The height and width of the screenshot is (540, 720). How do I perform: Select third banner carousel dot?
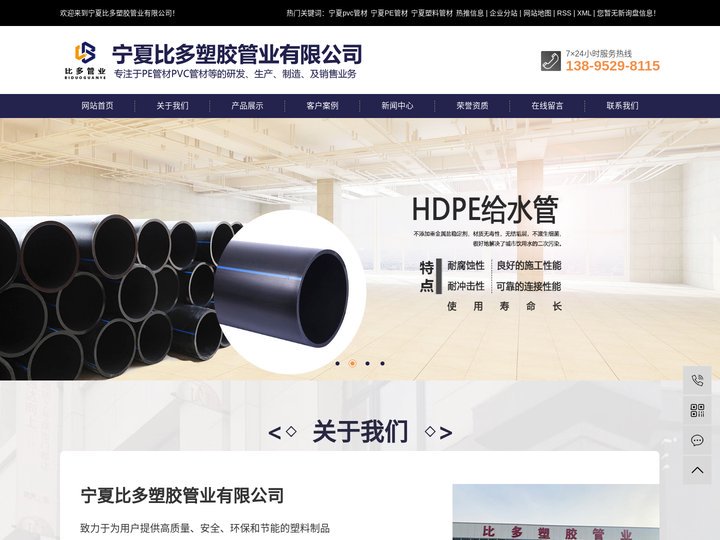click(367, 363)
